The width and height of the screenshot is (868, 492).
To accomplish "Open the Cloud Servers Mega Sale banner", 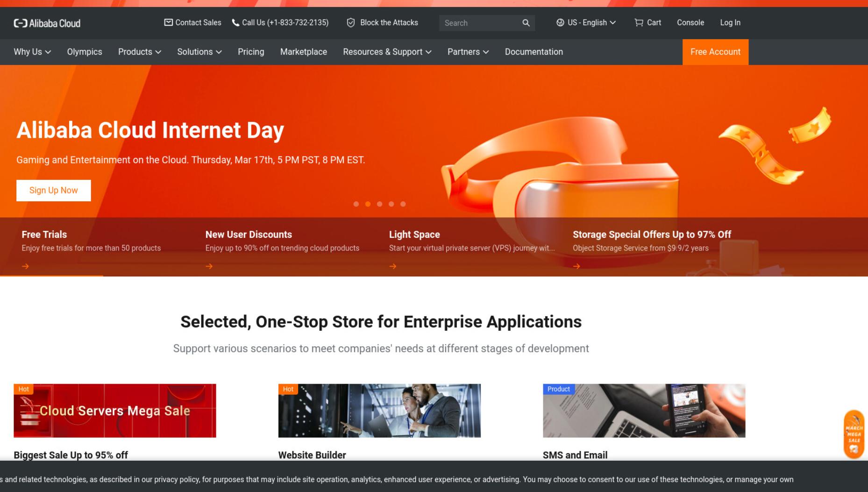I will [115, 411].
